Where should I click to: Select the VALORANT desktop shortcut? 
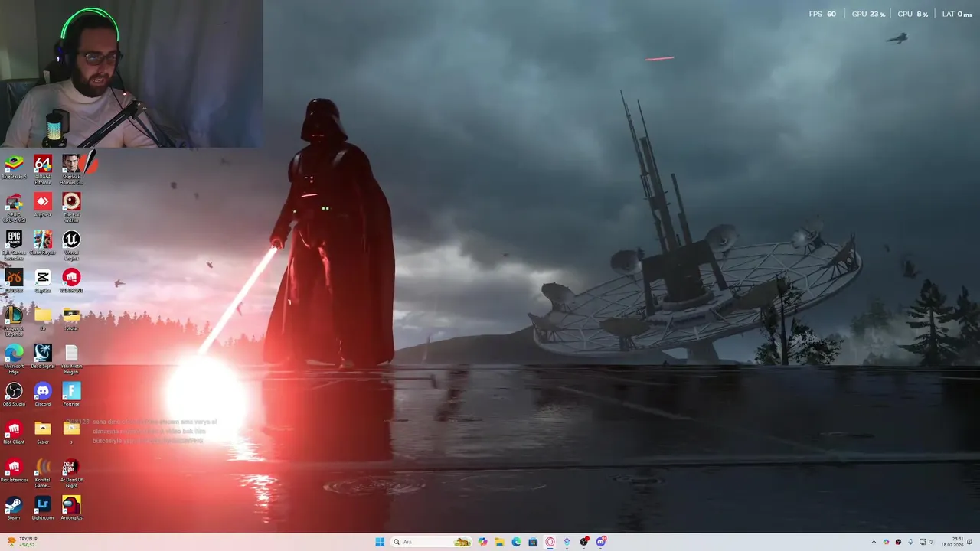click(x=71, y=281)
